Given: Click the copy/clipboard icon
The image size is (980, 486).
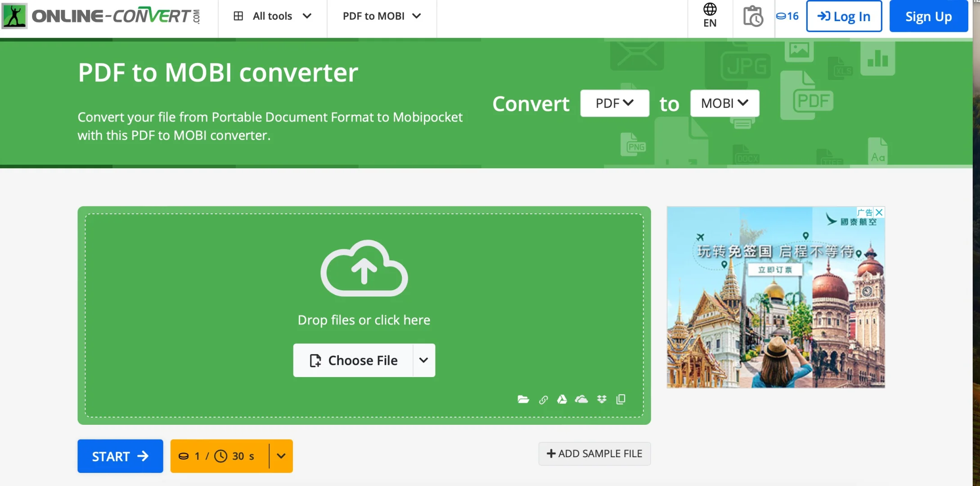Looking at the screenshot, I should [x=621, y=399].
